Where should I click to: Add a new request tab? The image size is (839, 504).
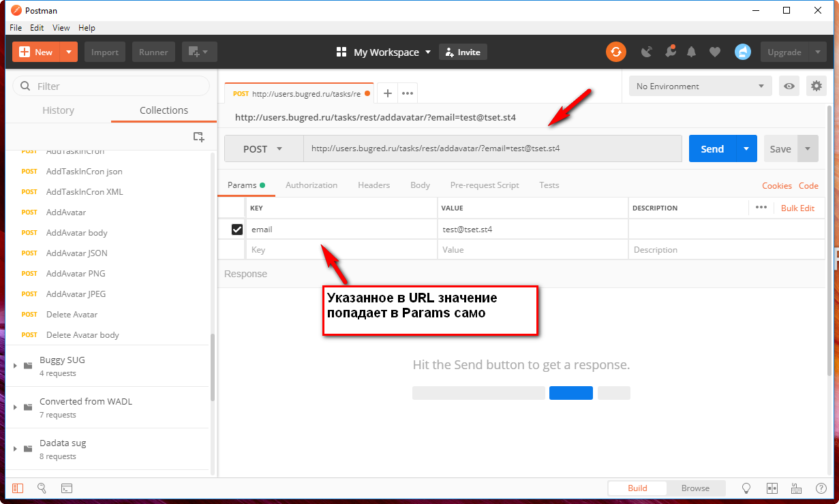pyautogui.click(x=387, y=93)
